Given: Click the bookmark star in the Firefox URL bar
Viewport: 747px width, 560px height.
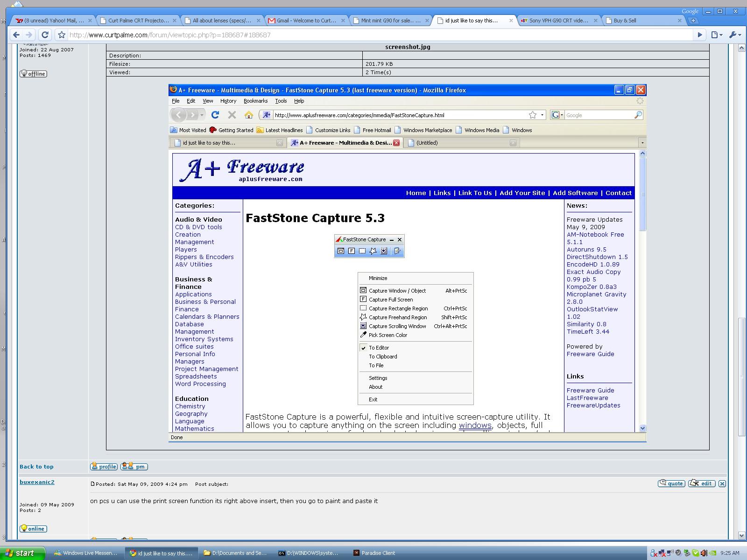Looking at the screenshot, I should coord(533,115).
